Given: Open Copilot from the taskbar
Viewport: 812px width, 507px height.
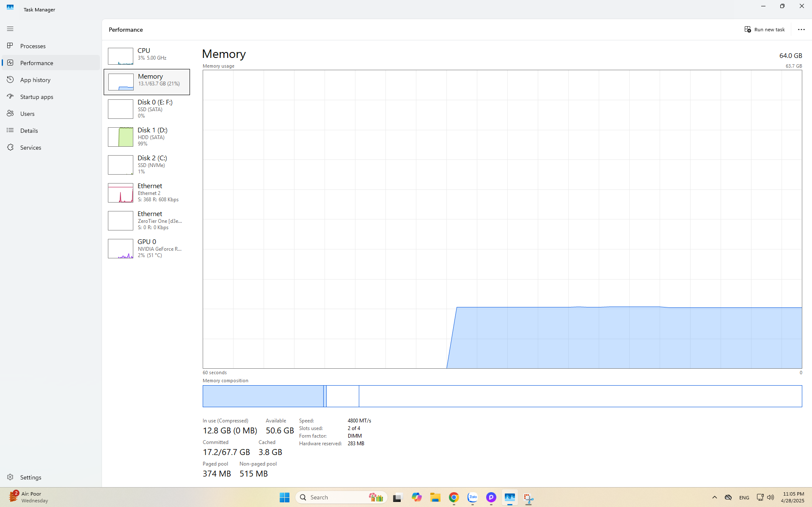Looking at the screenshot, I should (416, 497).
